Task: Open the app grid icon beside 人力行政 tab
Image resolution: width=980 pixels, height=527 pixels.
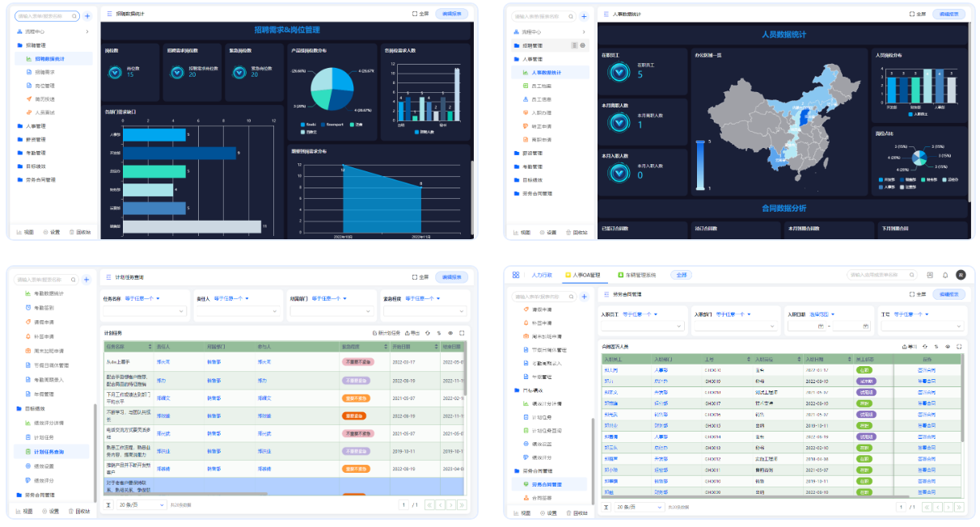Action: click(516, 275)
